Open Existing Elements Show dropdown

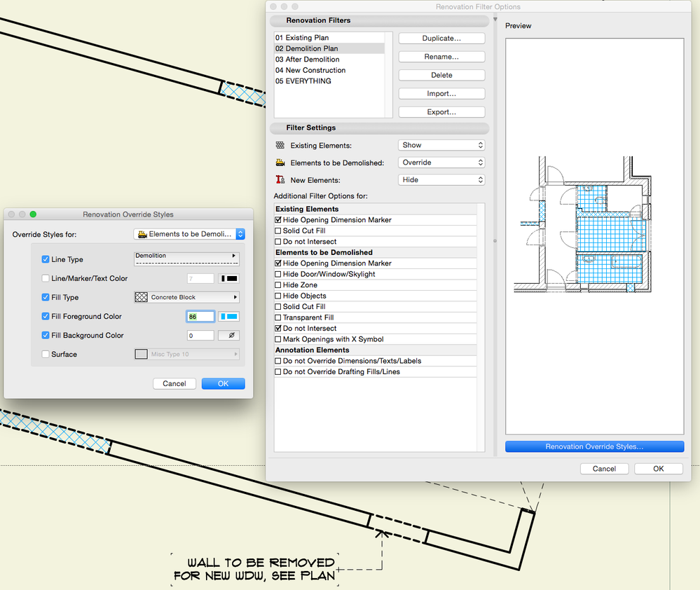tap(441, 145)
